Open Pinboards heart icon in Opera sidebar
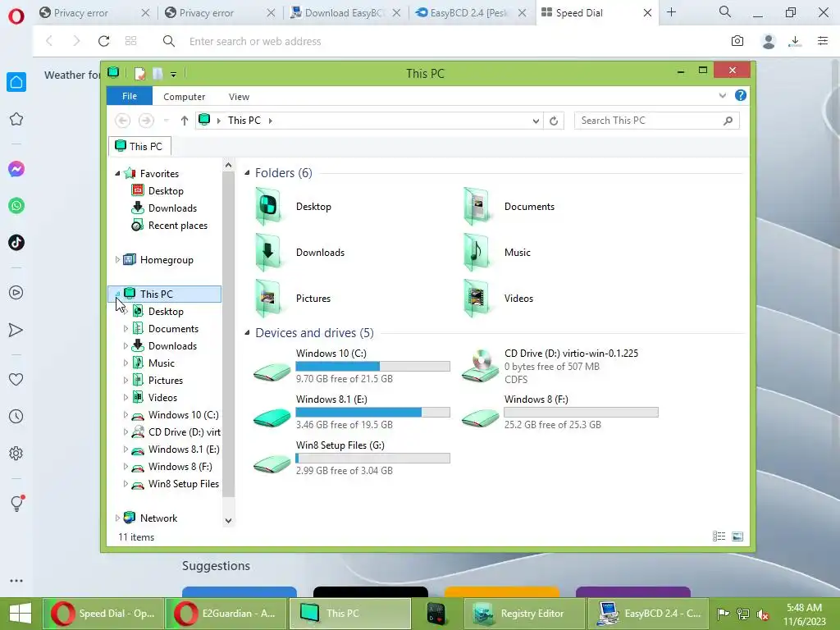 click(16, 379)
